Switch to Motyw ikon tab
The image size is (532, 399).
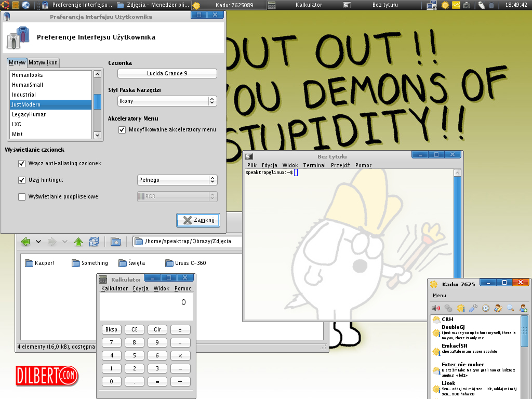click(43, 62)
